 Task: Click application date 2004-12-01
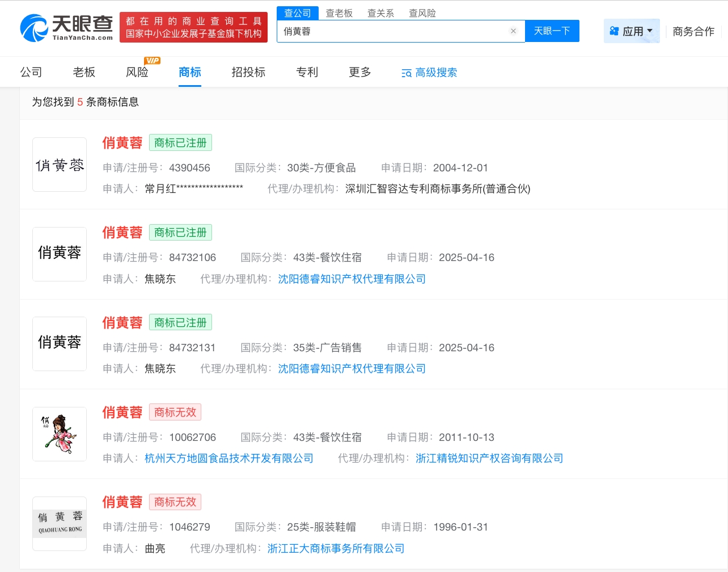pos(460,167)
